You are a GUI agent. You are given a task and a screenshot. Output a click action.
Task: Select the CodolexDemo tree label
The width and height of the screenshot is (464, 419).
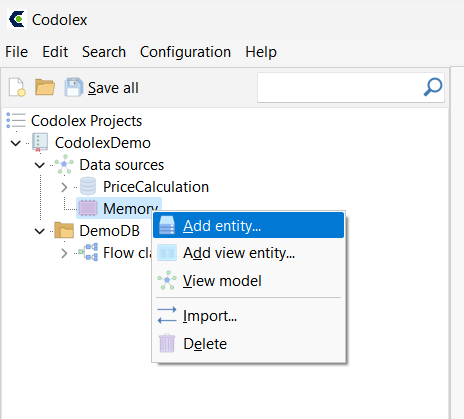click(103, 143)
